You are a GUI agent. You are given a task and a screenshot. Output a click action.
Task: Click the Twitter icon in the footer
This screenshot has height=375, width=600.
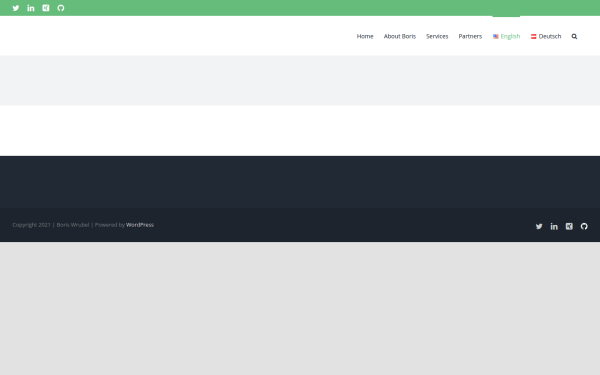(539, 227)
